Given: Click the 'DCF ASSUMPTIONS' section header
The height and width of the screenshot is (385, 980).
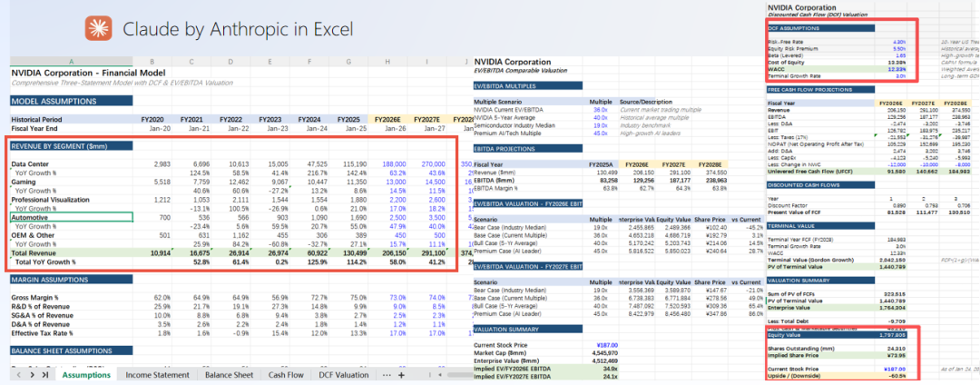Looking at the screenshot, I should [821, 28].
